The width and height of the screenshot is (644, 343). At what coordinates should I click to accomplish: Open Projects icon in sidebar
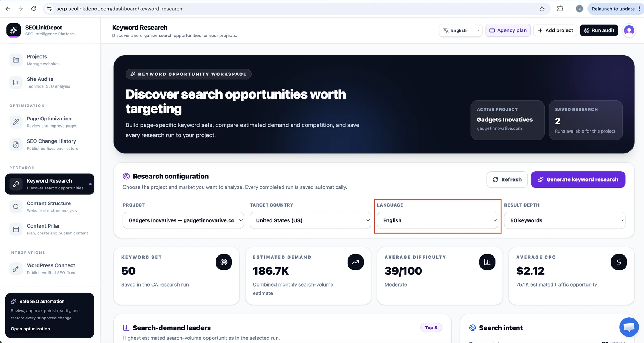point(16,60)
